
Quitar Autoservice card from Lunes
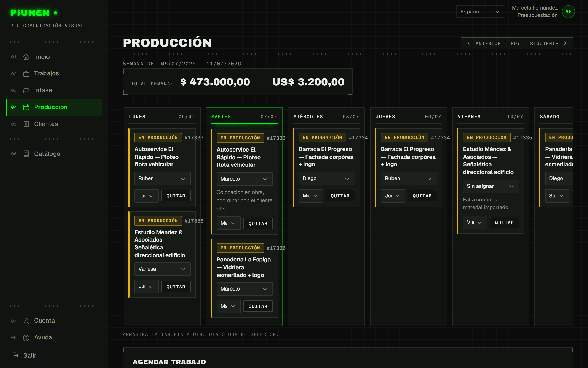[x=176, y=196]
